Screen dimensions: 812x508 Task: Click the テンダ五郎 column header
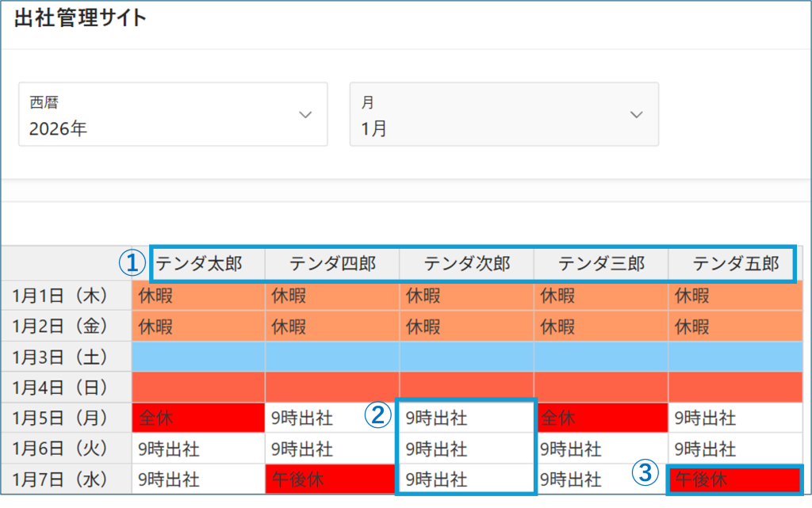(735, 263)
